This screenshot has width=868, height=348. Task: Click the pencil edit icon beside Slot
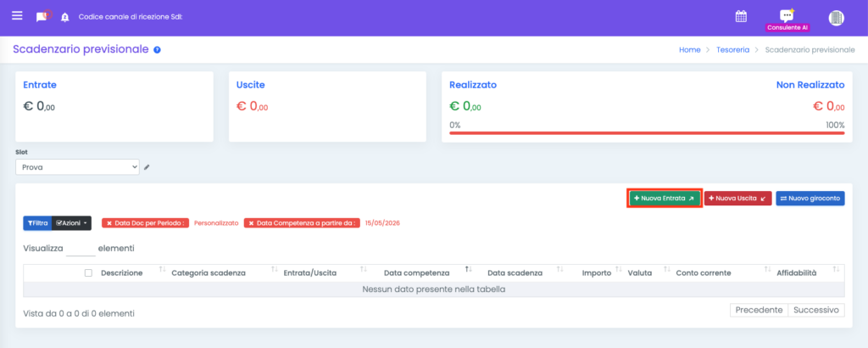coord(147,167)
